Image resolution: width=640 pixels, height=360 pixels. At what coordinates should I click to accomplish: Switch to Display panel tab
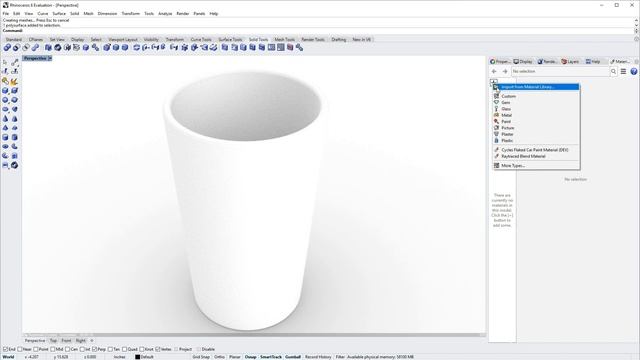523,61
